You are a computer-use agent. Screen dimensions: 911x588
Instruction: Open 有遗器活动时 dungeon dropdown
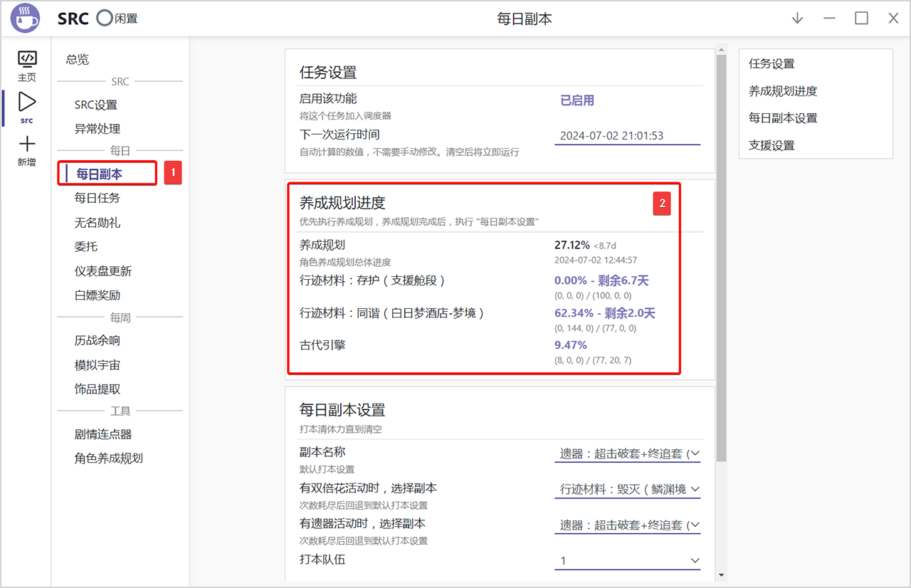627,525
